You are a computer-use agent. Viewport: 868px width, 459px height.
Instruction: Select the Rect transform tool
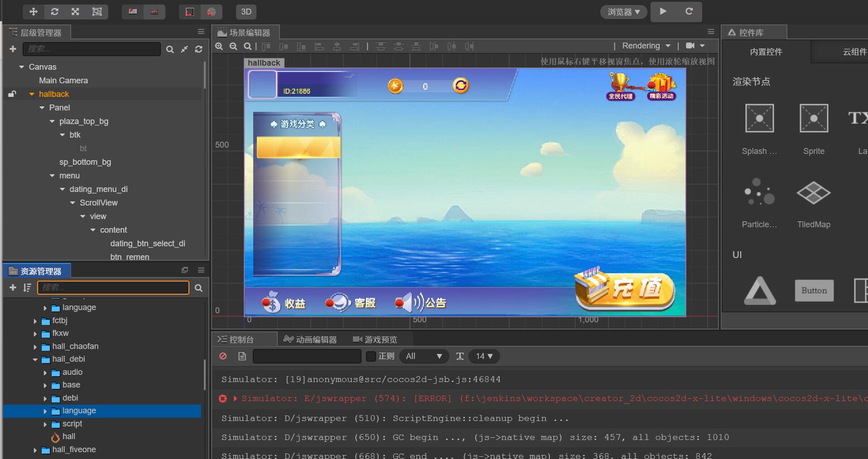[97, 12]
